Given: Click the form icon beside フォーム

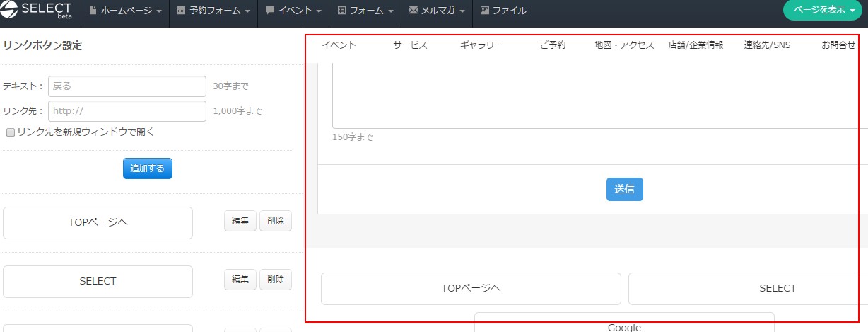Looking at the screenshot, I should point(341,11).
